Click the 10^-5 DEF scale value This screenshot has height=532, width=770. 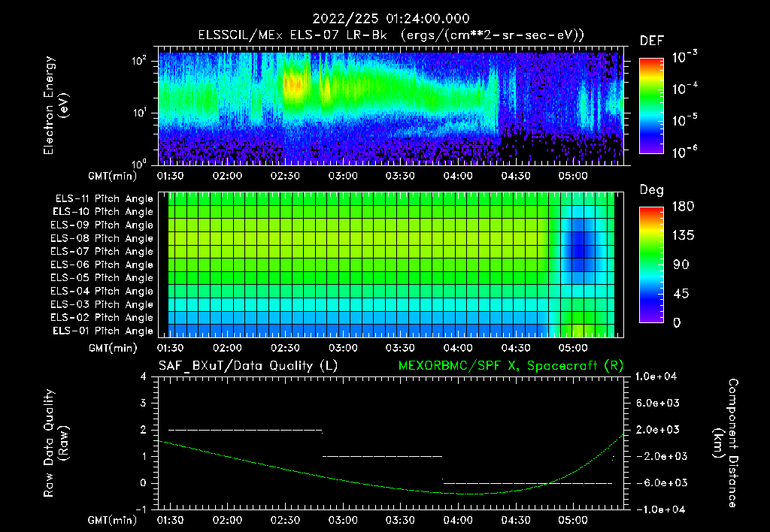pyautogui.click(x=684, y=120)
